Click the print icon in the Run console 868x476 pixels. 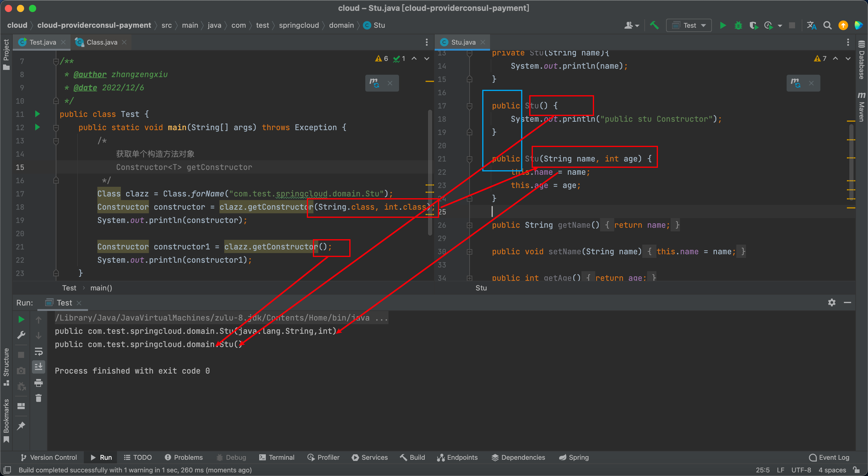(39, 383)
